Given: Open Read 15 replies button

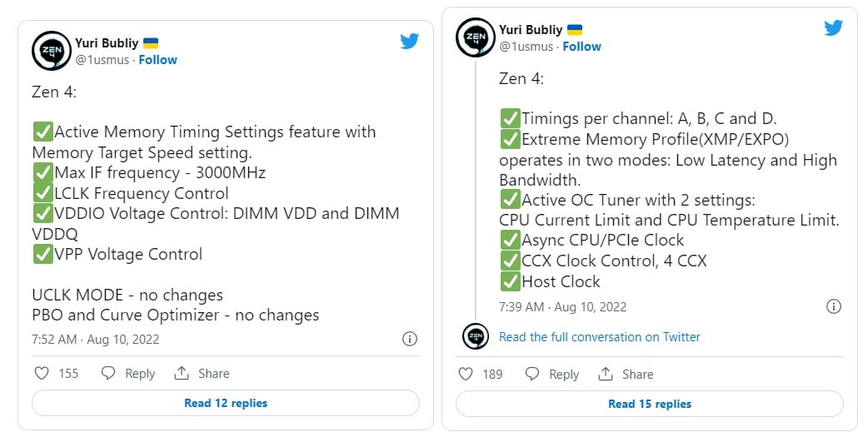Looking at the screenshot, I should coord(650,404).
